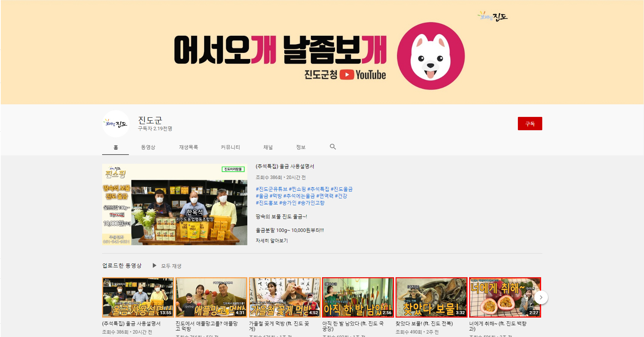
Task: Open the 동영상 tab
Action: [148, 147]
